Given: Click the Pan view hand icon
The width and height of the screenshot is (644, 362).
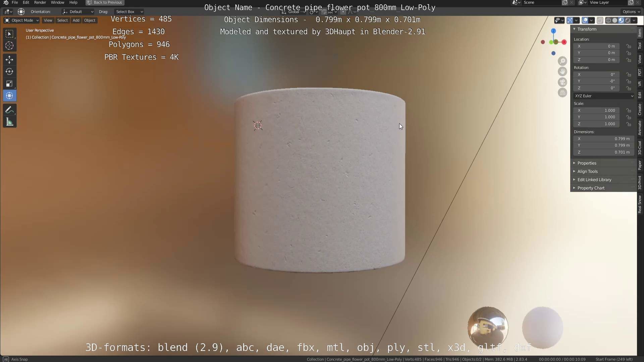Looking at the screenshot, I should pyautogui.click(x=562, y=71).
